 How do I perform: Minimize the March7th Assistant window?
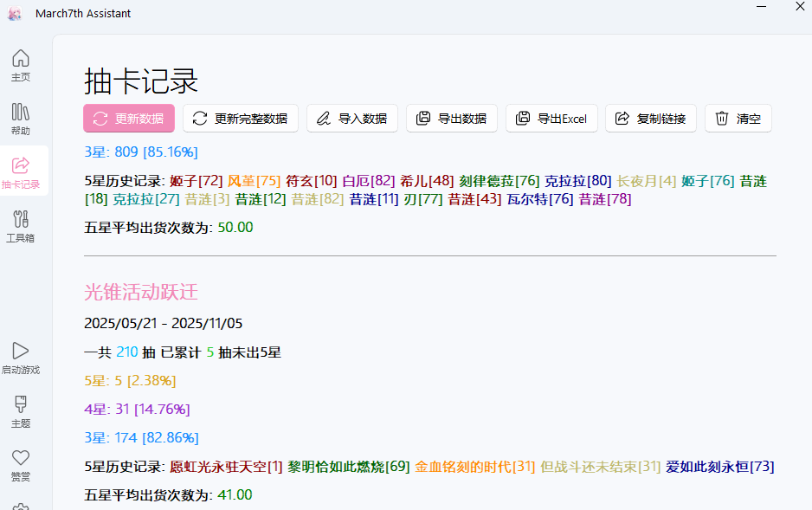point(761,7)
